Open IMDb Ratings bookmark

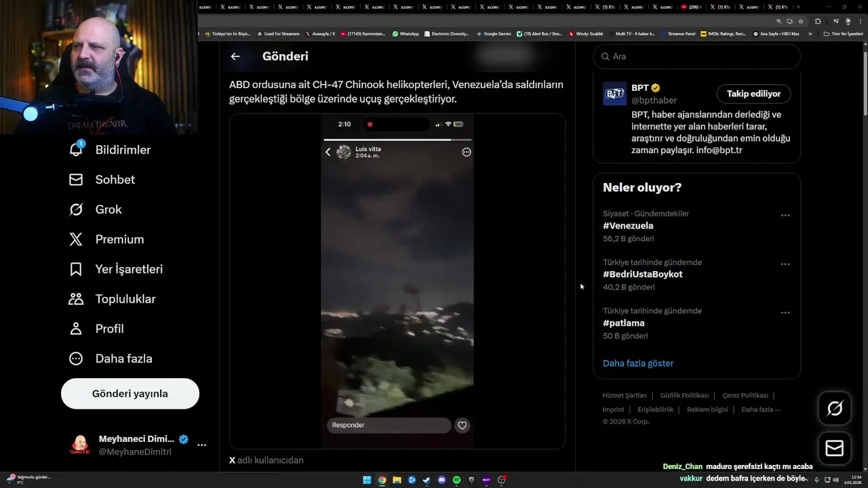(723, 33)
